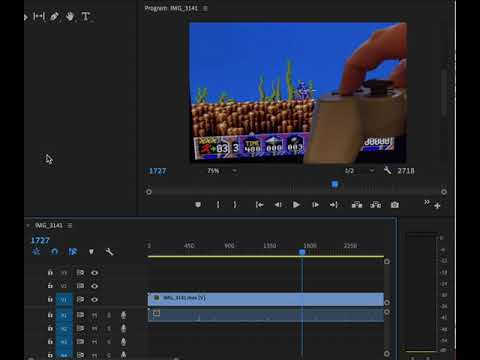The height and width of the screenshot is (360, 480).
Task: Expand the transport overflow chevrons
Action: [x=426, y=202]
